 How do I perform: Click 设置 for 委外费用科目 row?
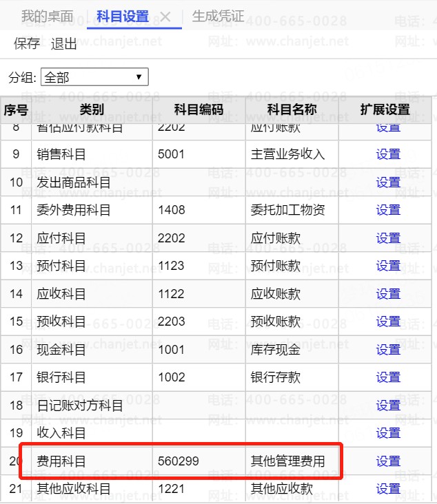pos(388,210)
